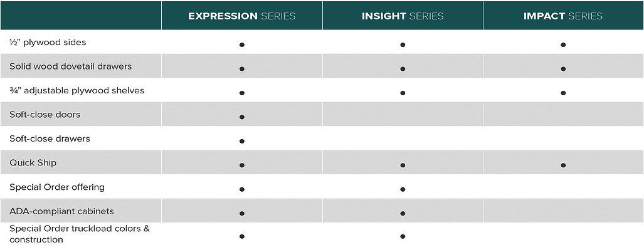Click the Impact Series column header
Screen dimensions: 644x250
(x=563, y=16)
